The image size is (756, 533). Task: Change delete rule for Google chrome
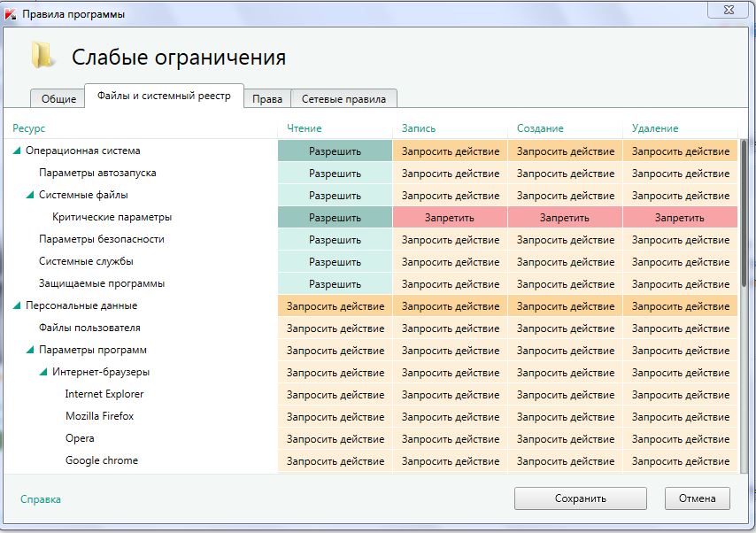coord(680,461)
